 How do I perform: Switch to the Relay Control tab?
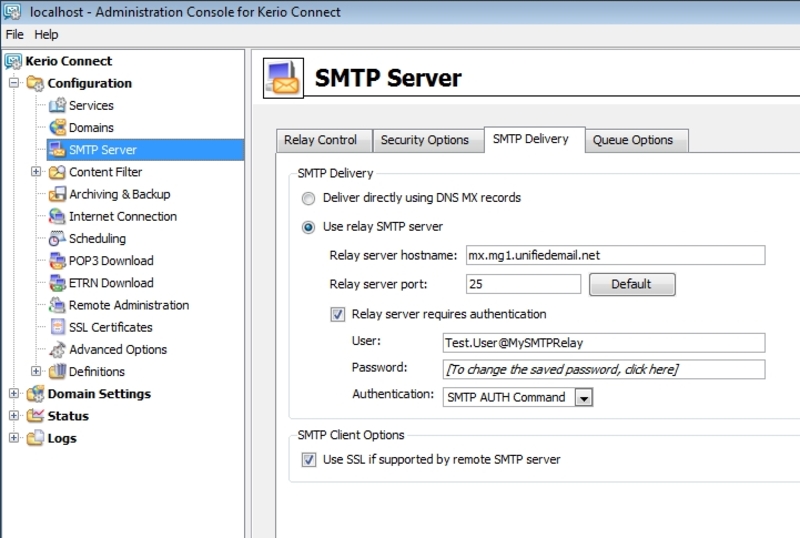(320, 140)
